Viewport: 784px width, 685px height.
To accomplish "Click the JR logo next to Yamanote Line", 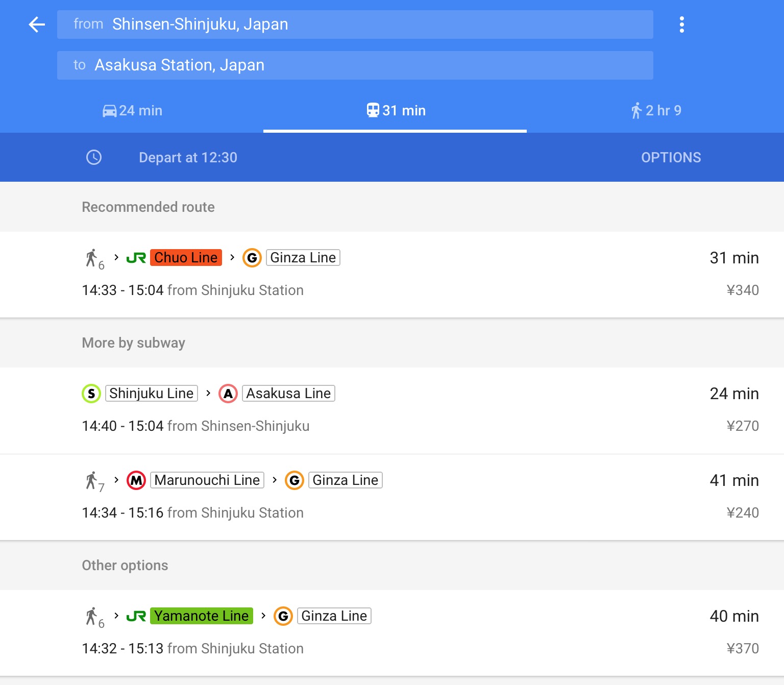I will (136, 616).
